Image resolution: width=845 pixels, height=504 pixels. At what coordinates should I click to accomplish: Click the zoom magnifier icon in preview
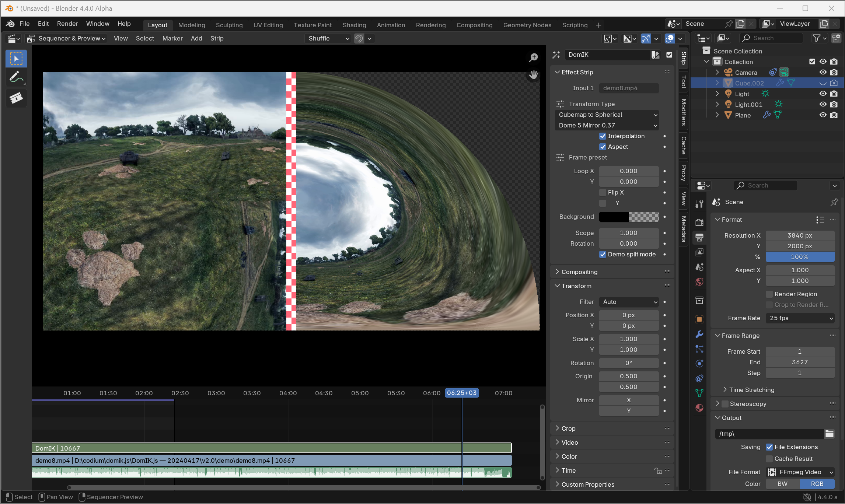[533, 57]
